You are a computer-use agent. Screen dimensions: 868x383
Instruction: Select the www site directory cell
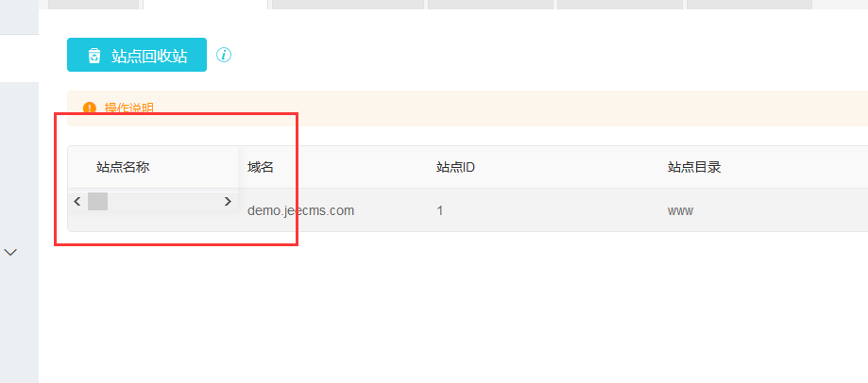coord(680,210)
